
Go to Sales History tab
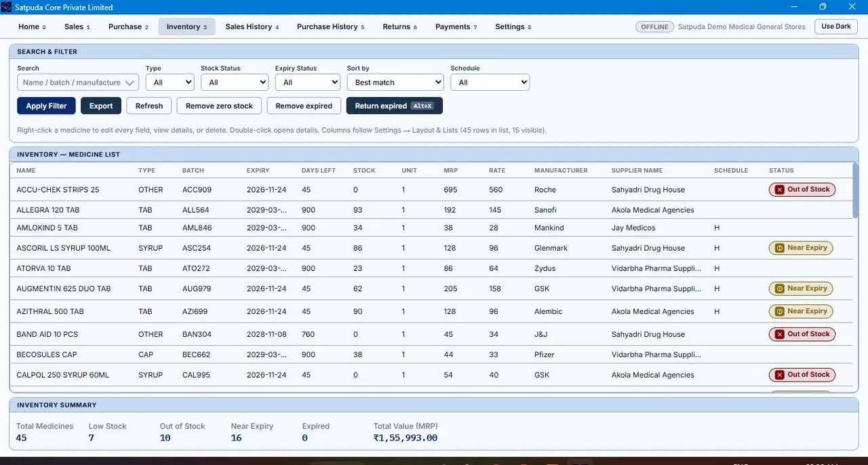[252, 26]
